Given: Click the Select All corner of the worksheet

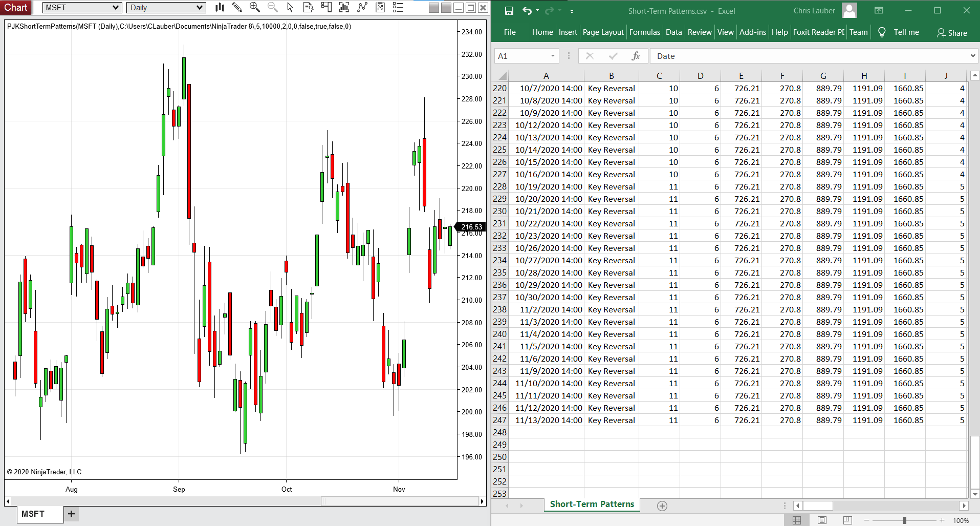Looking at the screenshot, I should (500, 76).
